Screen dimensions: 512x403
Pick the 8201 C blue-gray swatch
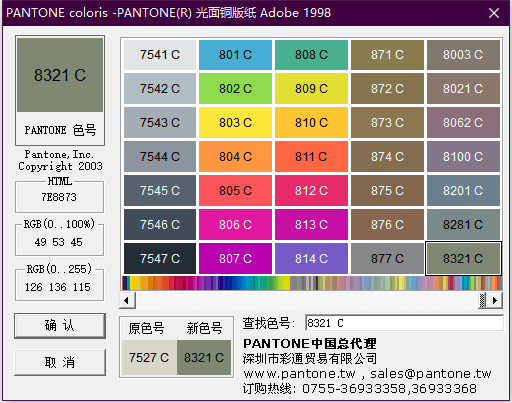coord(463,191)
